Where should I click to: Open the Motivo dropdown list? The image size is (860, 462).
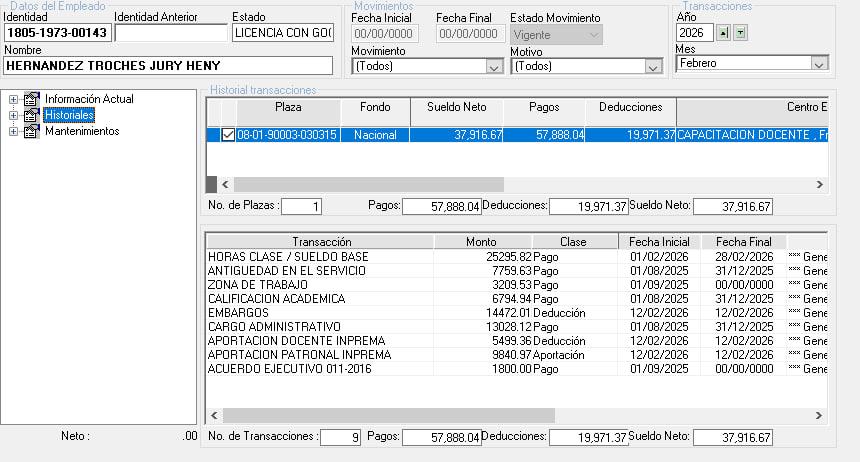[x=652, y=67]
